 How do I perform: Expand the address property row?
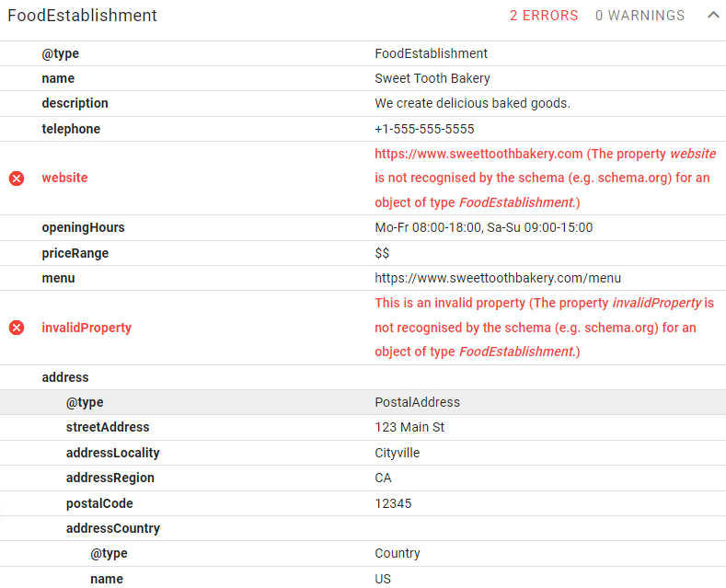[363, 377]
